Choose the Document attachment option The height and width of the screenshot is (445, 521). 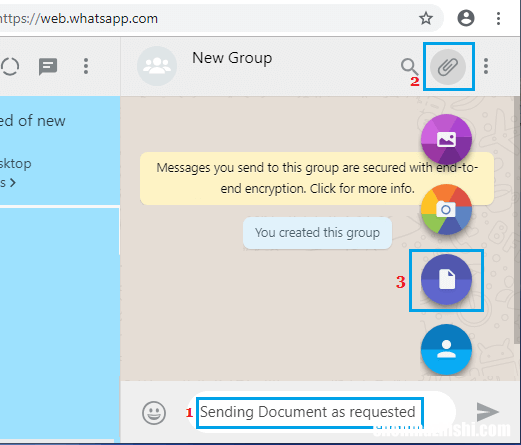click(446, 279)
